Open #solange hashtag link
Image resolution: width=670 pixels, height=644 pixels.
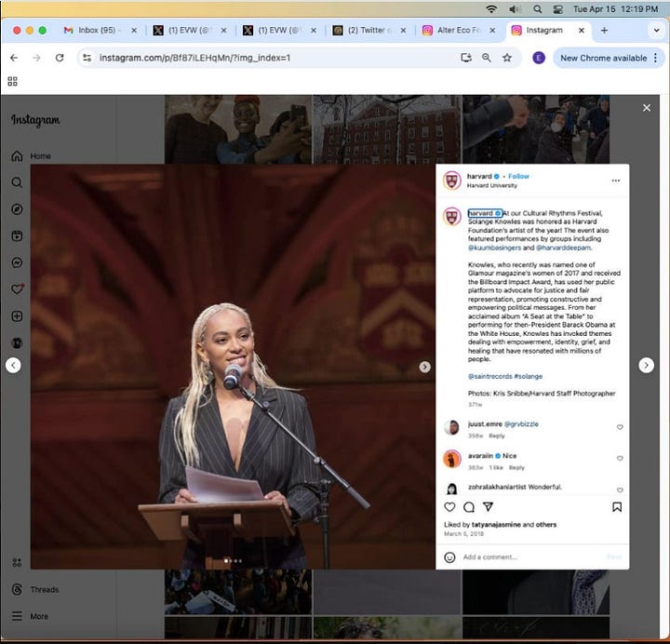tap(529, 377)
